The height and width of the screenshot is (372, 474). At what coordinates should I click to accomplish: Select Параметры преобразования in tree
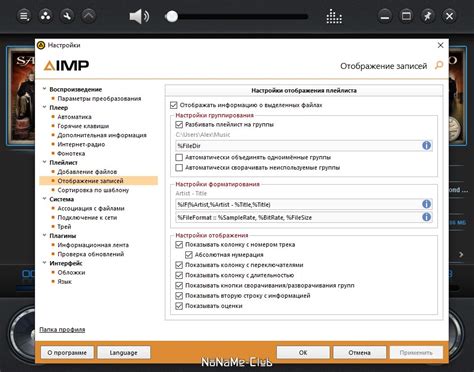[99, 99]
